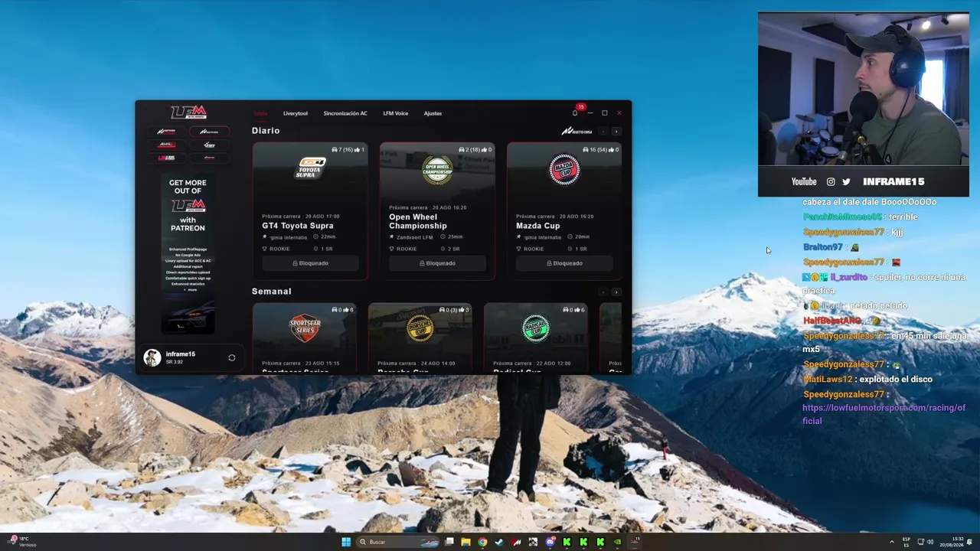Select the AMS2 simulator button

pos(166,145)
